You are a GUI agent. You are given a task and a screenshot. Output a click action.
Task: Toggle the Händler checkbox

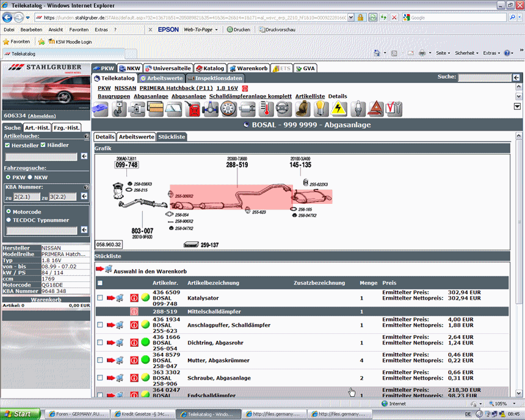coord(43,145)
